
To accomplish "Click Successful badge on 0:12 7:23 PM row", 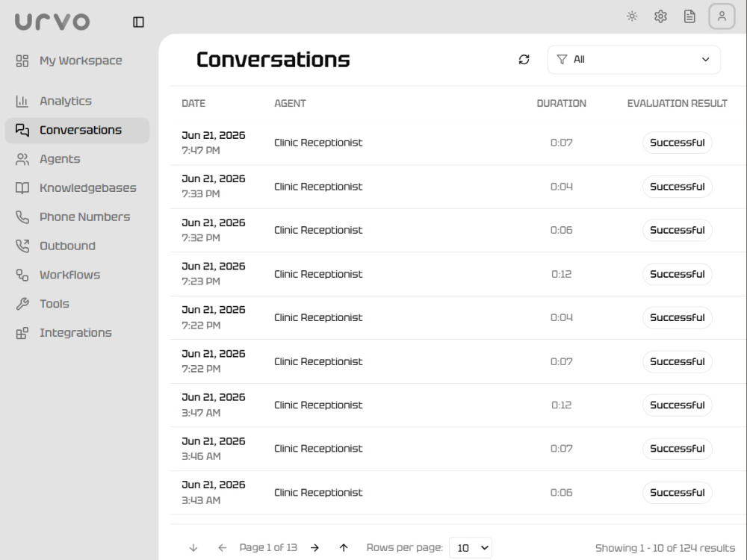I will [677, 274].
